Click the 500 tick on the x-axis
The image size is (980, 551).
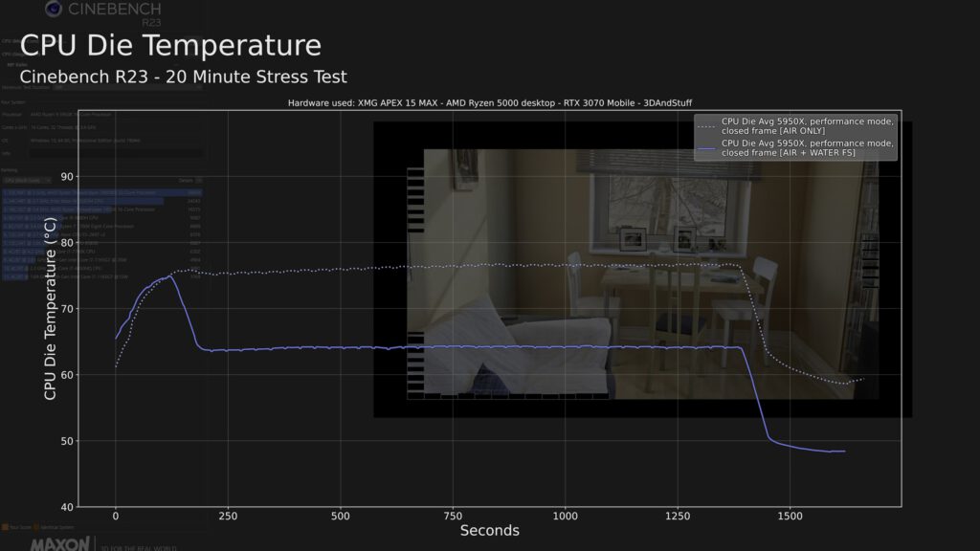click(340, 516)
